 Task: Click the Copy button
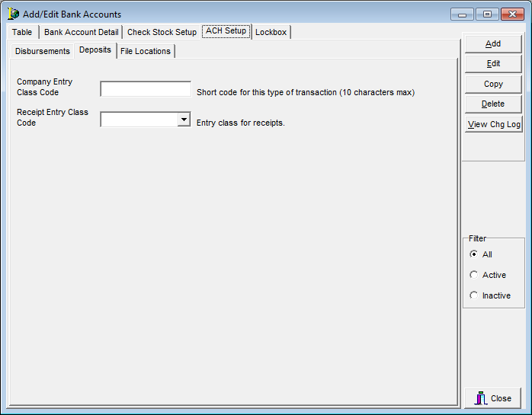click(493, 84)
